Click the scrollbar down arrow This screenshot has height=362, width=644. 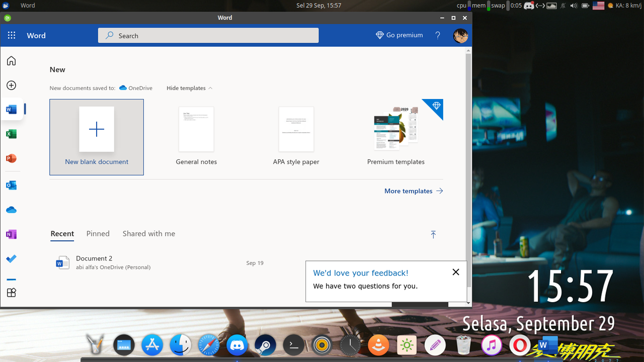469,303
